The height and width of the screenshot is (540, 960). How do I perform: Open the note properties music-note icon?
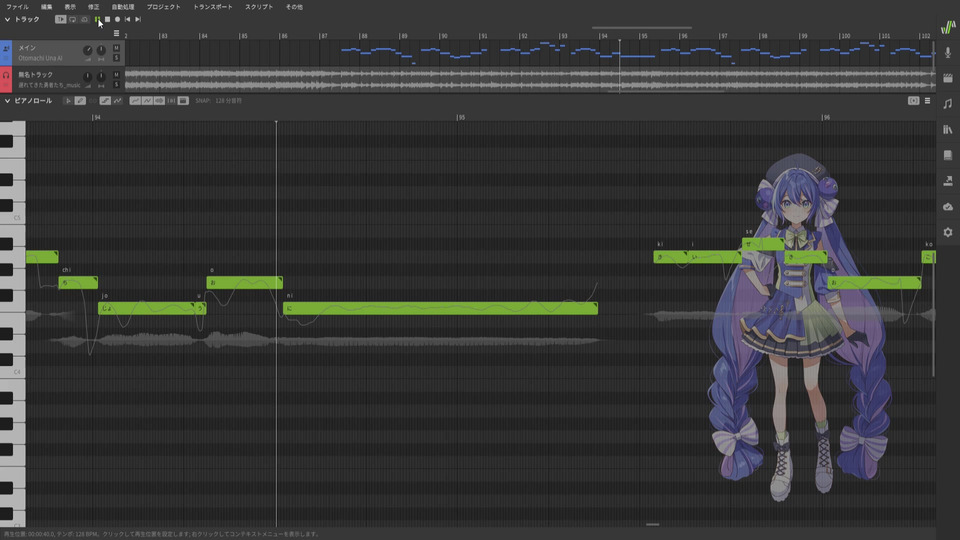pyautogui.click(x=948, y=104)
